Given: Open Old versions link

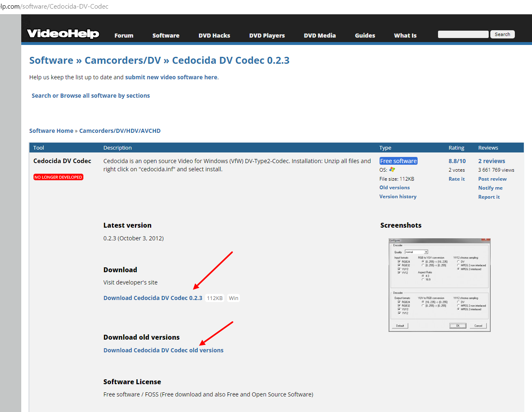Looking at the screenshot, I should 395,188.
